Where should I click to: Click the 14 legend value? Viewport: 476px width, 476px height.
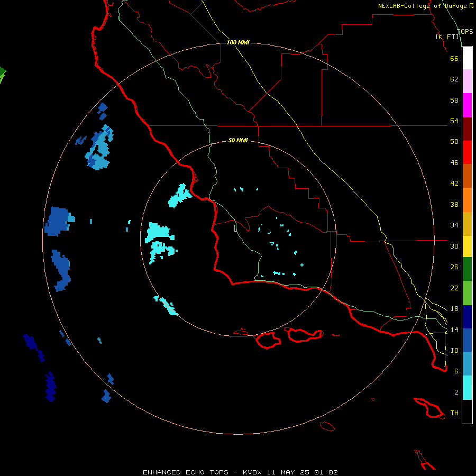click(454, 329)
